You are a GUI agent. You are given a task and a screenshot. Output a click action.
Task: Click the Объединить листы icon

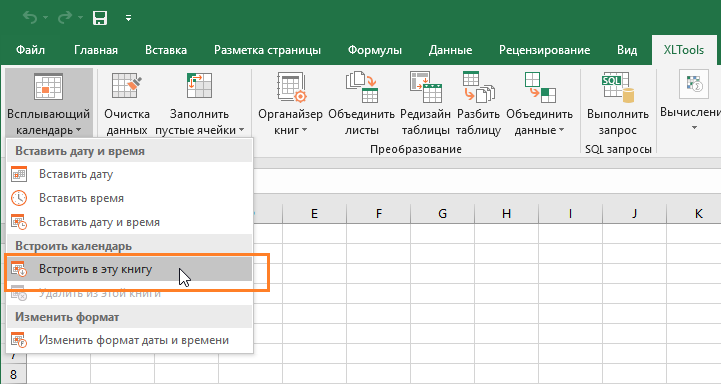361,86
